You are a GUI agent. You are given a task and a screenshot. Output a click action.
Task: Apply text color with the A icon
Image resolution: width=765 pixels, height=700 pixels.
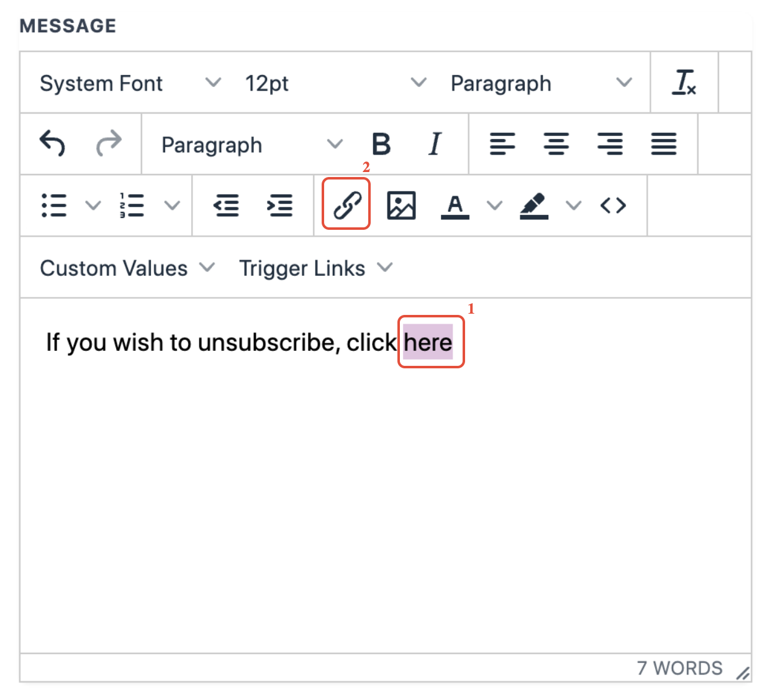click(x=455, y=205)
